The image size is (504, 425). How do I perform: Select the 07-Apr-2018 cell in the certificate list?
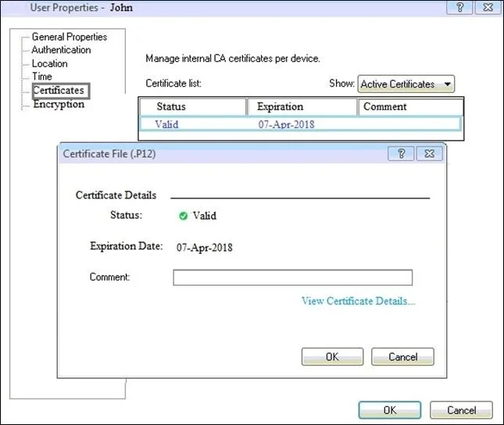tap(286, 124)
